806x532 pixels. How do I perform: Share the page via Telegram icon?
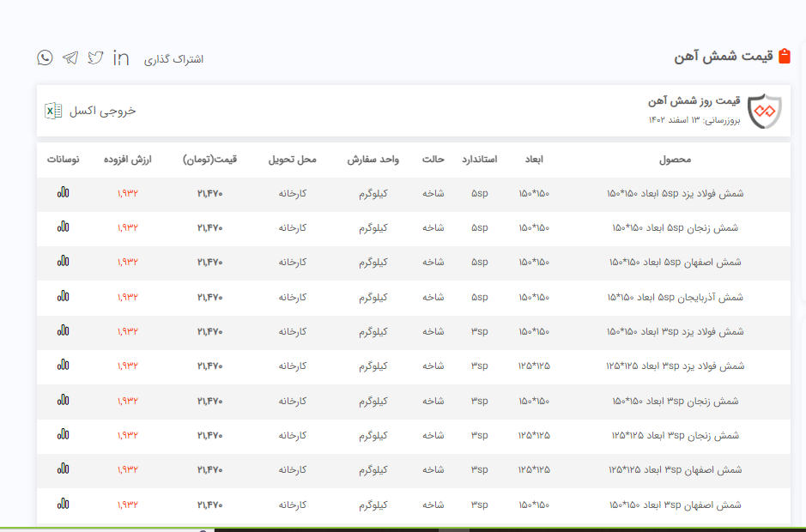pyautogui.click(x=70, y=57)
